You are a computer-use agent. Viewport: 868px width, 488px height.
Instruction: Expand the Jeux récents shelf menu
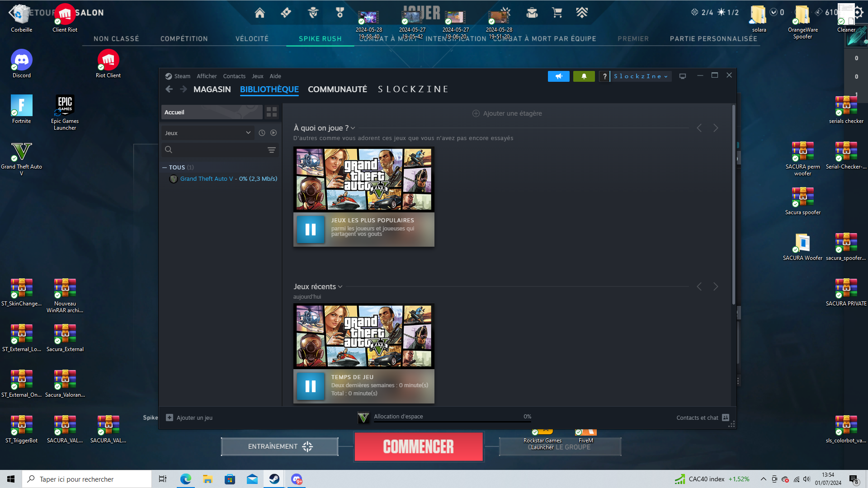pyautogui.click(x=340, y=287)
